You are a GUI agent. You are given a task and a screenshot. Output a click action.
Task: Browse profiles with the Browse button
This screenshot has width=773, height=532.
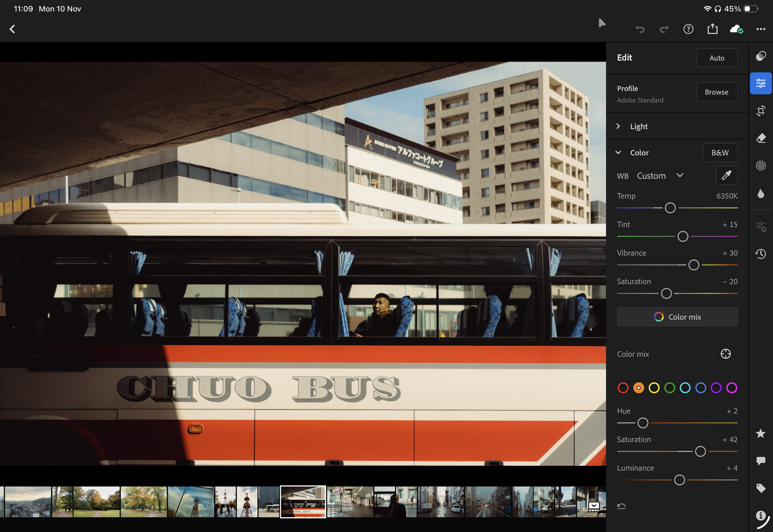click(x=716, y=92)
